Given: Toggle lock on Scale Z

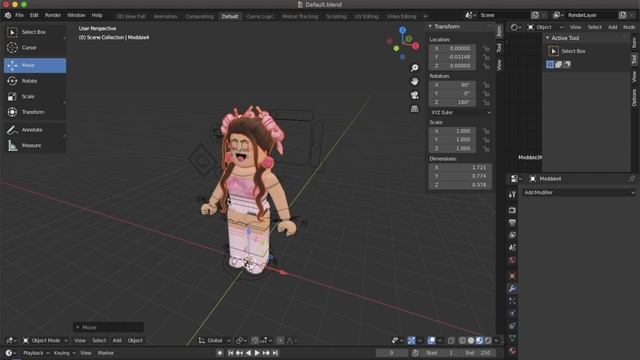Looking at the screenshot, I should point(486,149).
